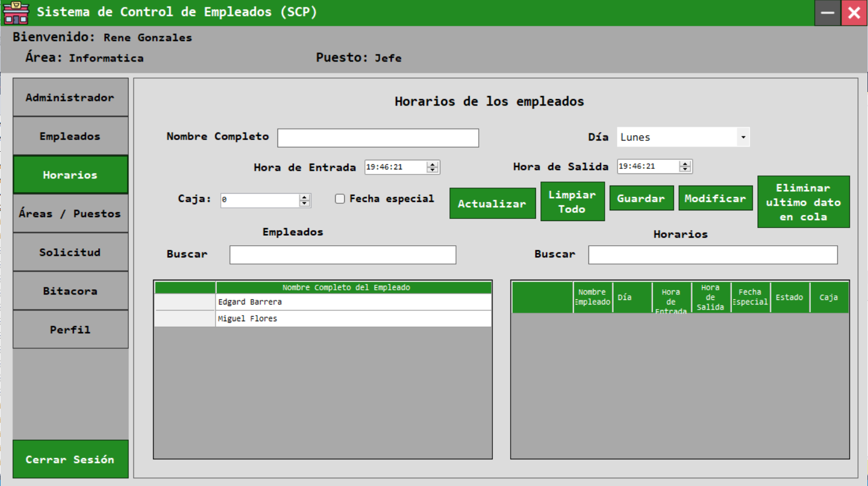The width and height of the screenshot is (868, 486).
Task: Go to the Empleados section
Action: pyautogui.click(x=70, y=136)
